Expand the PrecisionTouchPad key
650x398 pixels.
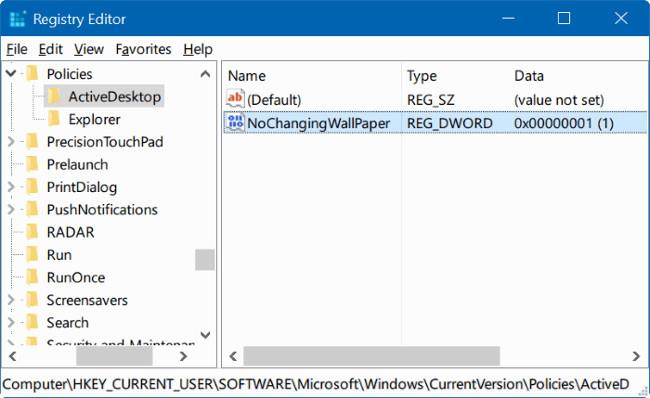click(x=11, y=142)
